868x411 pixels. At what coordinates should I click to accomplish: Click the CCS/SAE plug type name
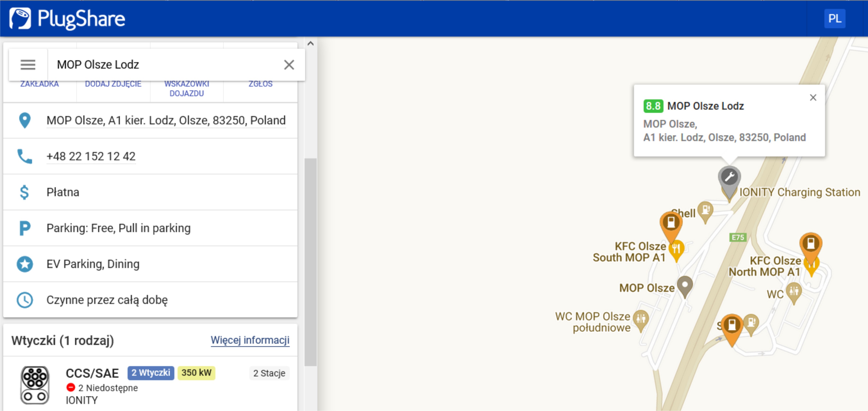click(x=92, y=373)
